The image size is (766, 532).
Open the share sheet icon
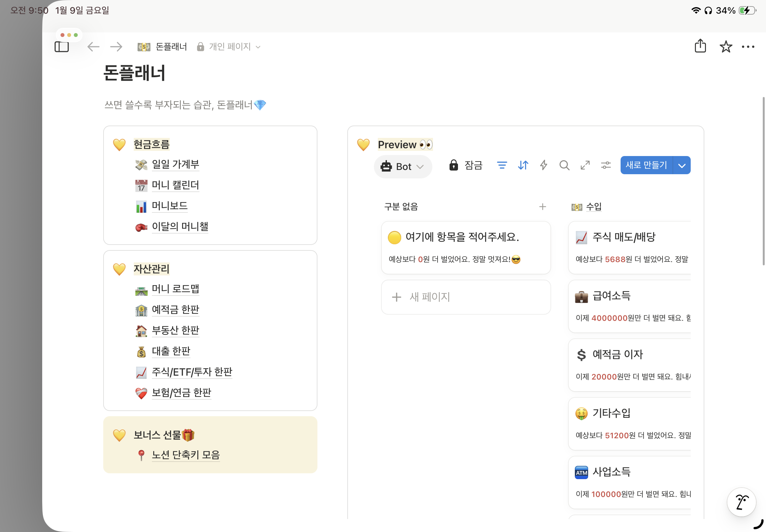click(700, 46)
